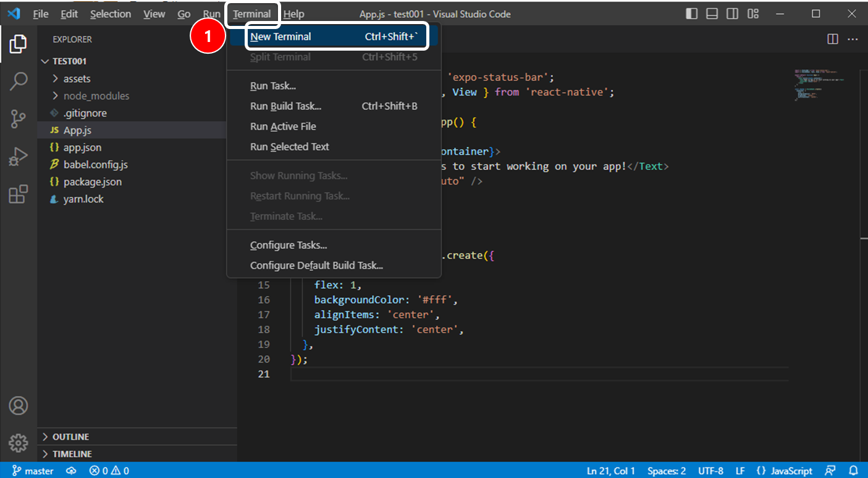
Task: Open the notifications bell
Action: 853,471
